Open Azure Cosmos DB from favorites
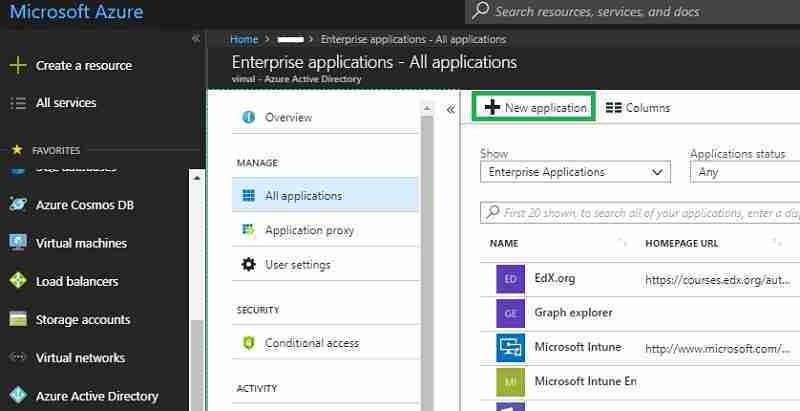The height and width of the screenshot is (411, 800). [x=85, y=205]
